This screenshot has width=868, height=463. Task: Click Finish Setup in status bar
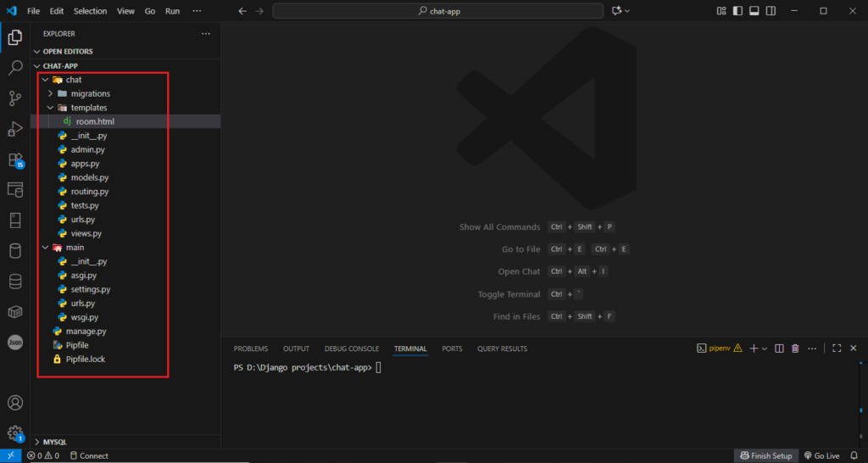tap(766, 456)
